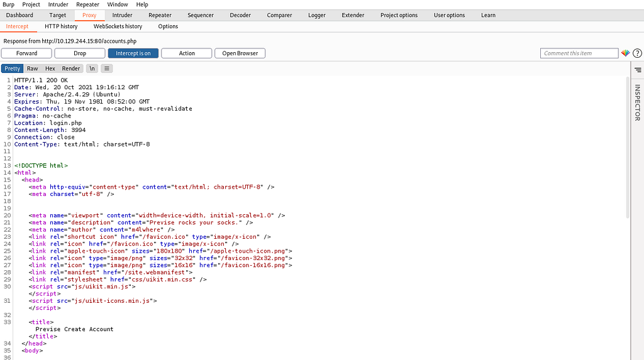Click the 'm4lwhere' author meta value
The width and height of the screenshot is (644, 360).
(147, 229)
